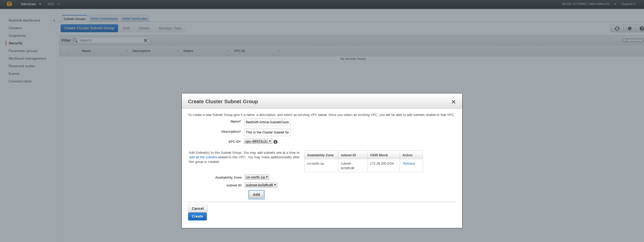This screenshot has height=242, width=644.
Task: Click the Cancel button in dialog
Action: coord(198,209)
